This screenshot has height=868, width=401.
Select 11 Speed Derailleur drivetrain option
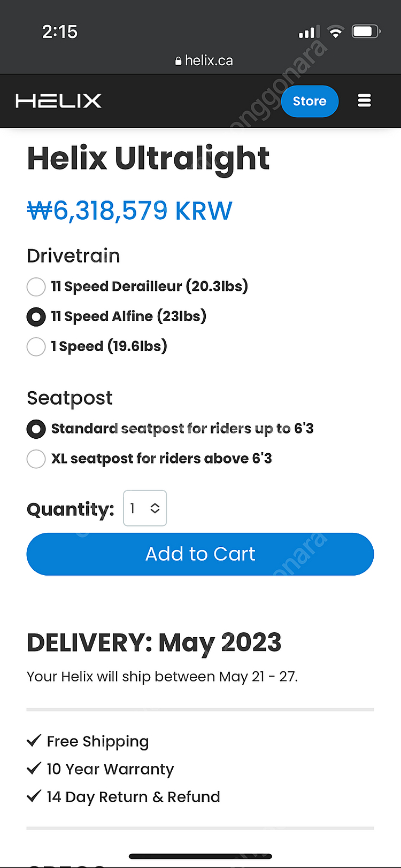click(x=36, y=286)
